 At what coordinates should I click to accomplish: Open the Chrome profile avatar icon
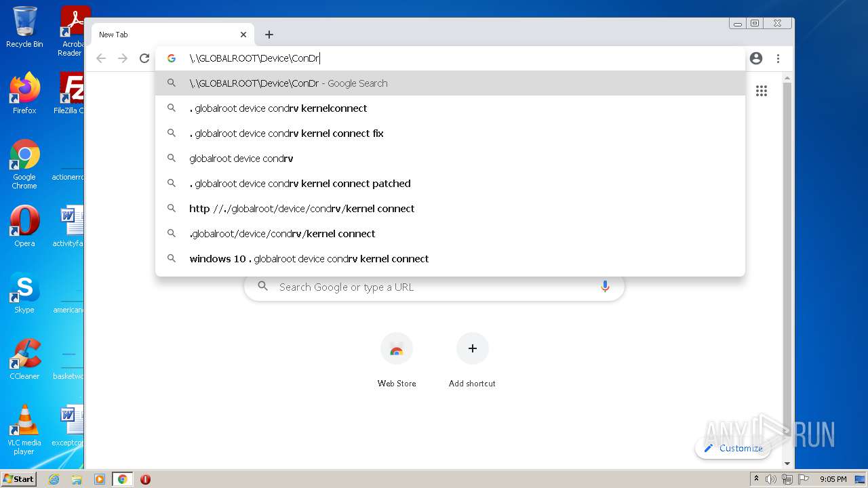pos(756,58)
